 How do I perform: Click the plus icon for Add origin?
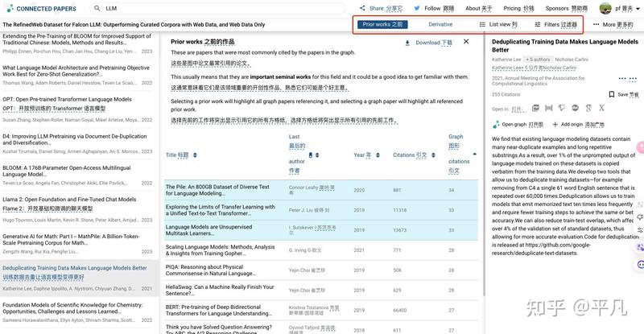point(555,124)
